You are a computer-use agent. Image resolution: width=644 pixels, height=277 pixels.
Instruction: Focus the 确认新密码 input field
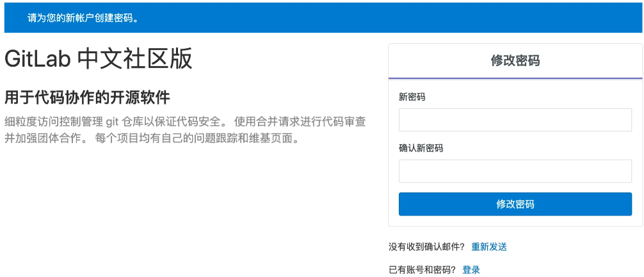pyautogui.click(x=515, y=171)
